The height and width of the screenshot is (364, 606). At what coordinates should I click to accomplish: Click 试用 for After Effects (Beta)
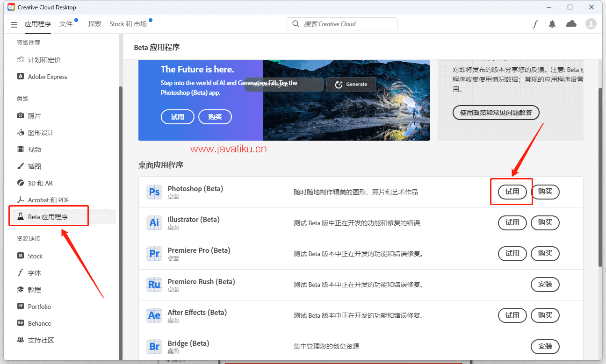click(x=512, y=315)
